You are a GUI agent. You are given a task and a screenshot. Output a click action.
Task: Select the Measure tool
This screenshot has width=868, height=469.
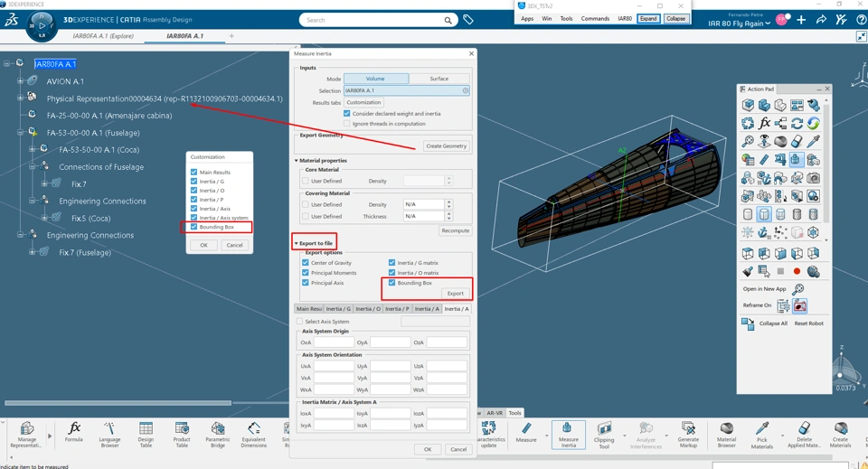[x=526, y=432]
